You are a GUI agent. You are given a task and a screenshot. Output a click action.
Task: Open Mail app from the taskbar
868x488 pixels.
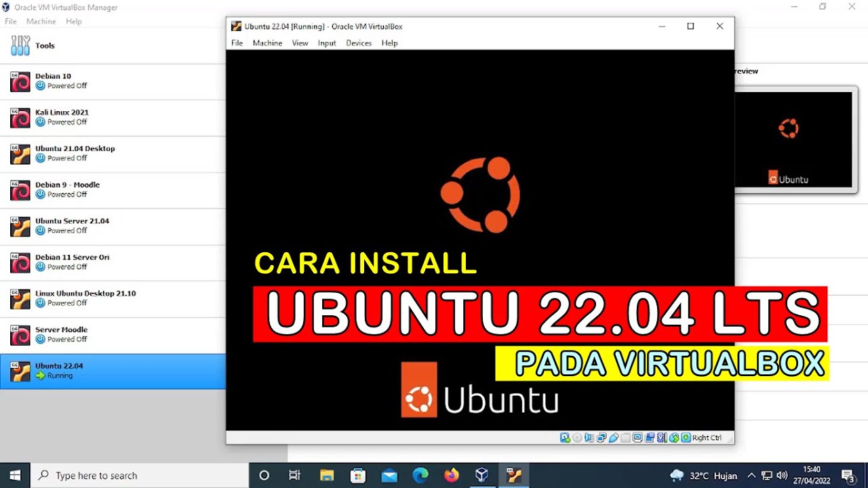389,475
